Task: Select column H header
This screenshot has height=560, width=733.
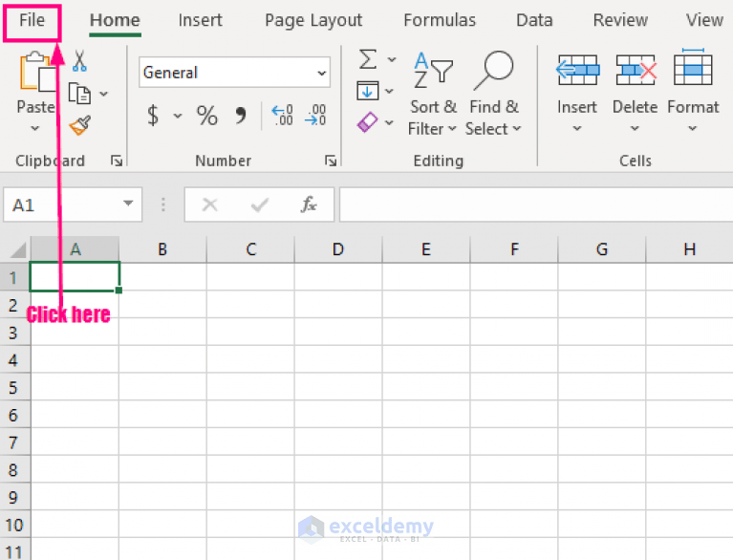Action: click(690, 249)
